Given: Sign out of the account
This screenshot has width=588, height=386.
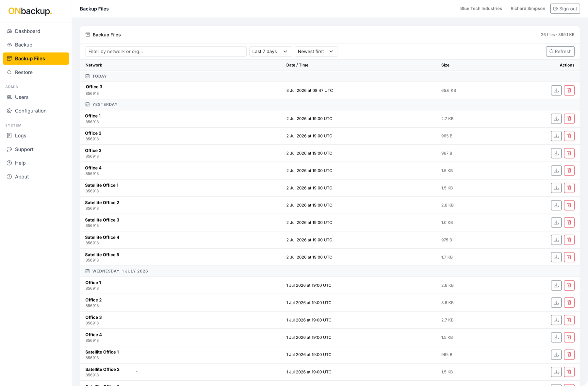Looking at the screenshot, I should [x=565, y=9].
